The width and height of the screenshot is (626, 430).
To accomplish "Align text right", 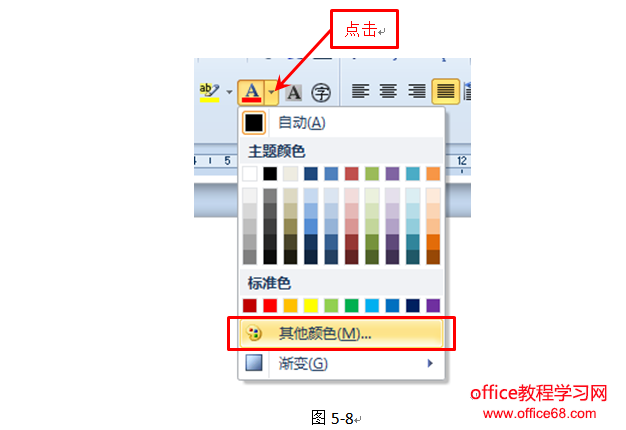I will [416, 91].
